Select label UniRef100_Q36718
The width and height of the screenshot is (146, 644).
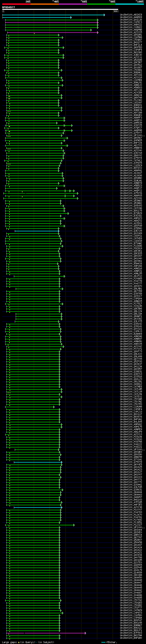pyautogui.click(x=131, y=153)
